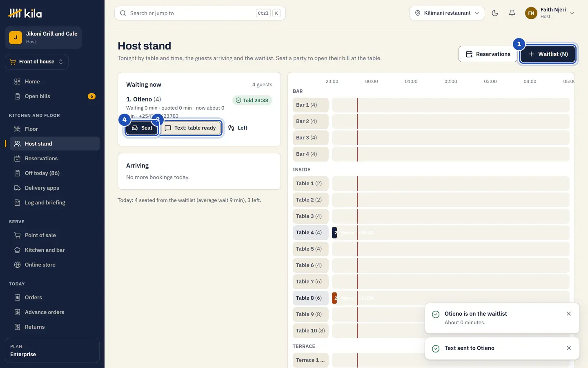Click the Log and briefing icon

tap(17, 202)
